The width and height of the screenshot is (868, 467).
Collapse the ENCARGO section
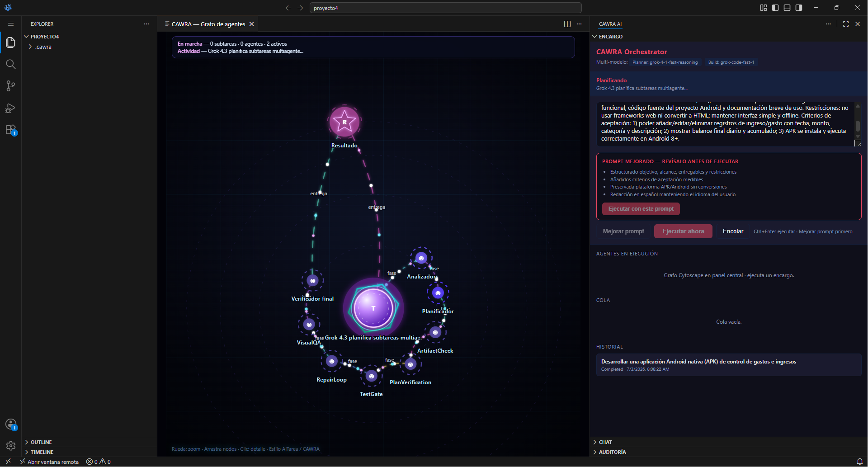[x=610, y=37]
